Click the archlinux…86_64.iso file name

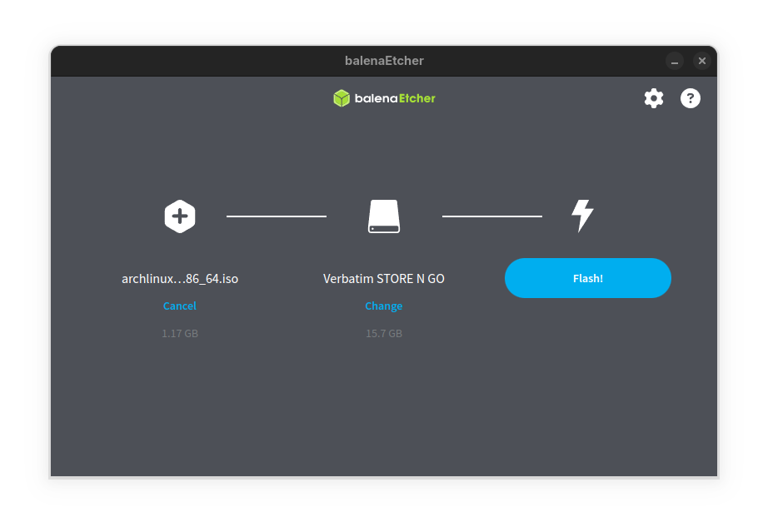click(180, 279)
